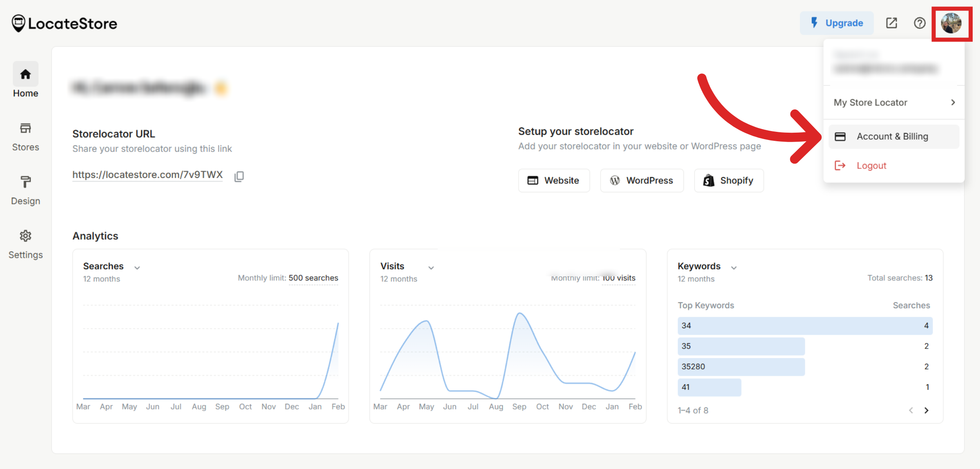Viewport: 980px width, 469px height.
Task: Open the Keywords panel dropdown
Action: [734, 267]
